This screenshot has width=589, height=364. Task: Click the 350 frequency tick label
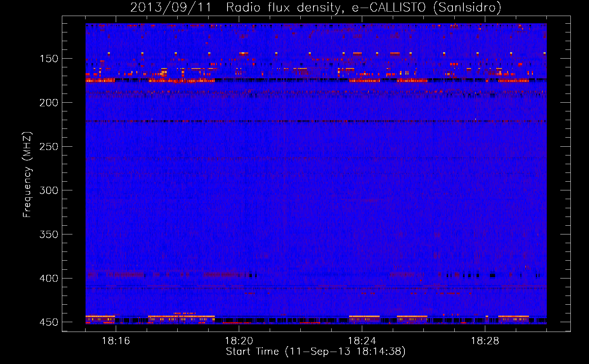(49, 234)
